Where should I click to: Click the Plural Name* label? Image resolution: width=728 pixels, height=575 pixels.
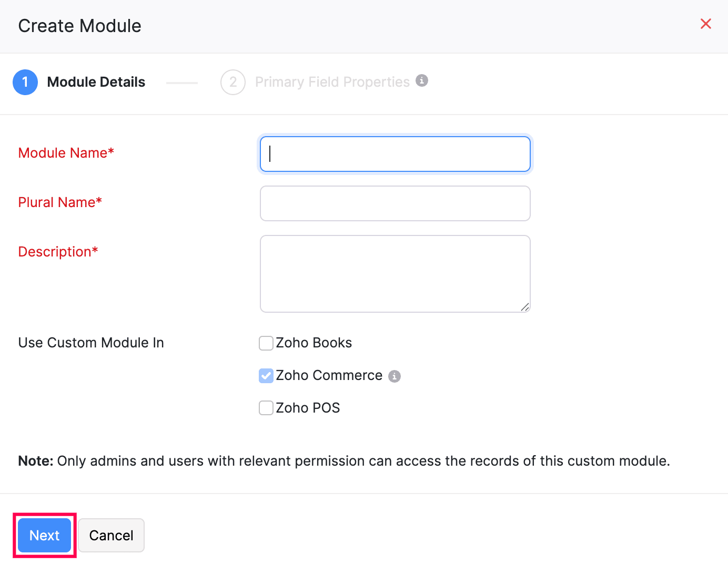tap(60, 202)
